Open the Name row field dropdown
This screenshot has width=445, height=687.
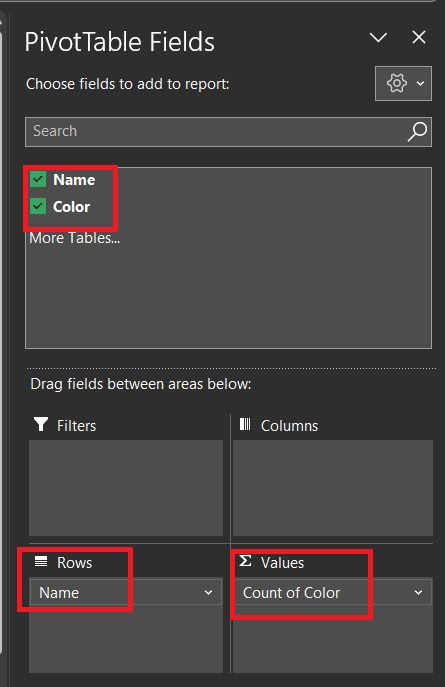tap(208, 593)
